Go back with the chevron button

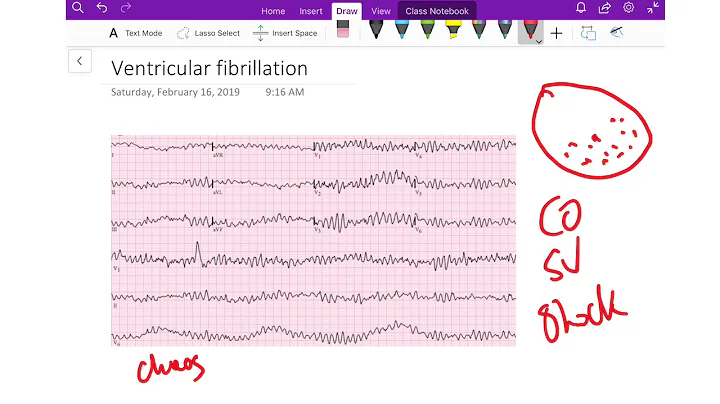click(80, 61)
